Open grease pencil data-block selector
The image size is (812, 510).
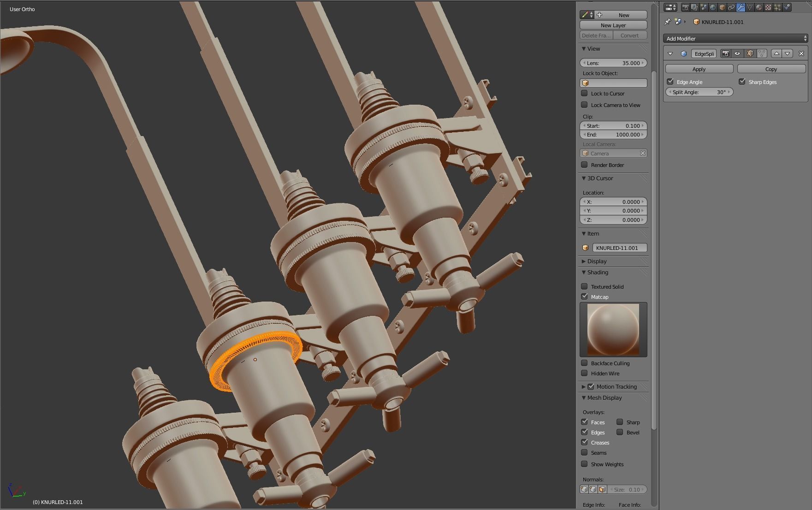coord(587,15)
